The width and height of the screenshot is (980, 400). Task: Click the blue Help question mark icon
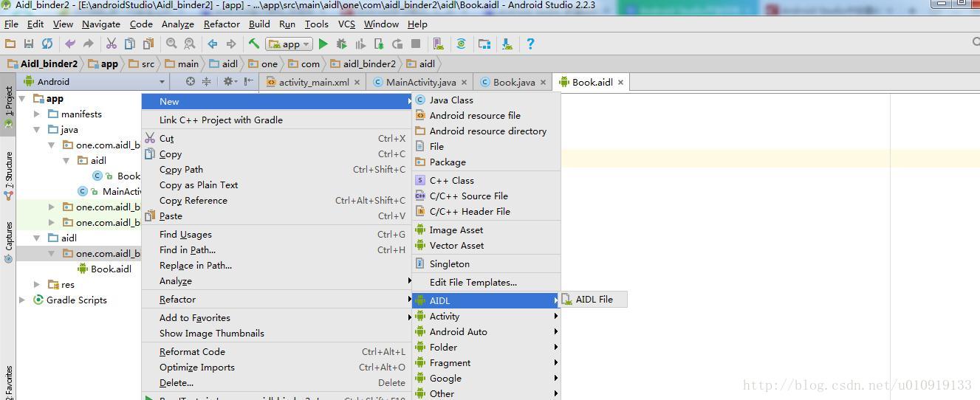tap(530, 44)
